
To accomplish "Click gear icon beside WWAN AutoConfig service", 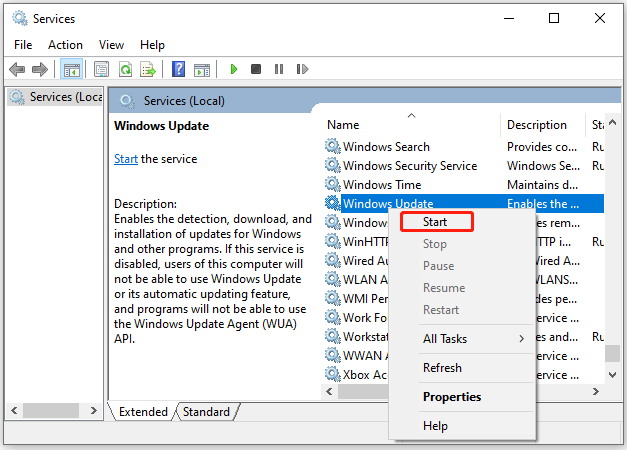I will [x=332, y=355].
